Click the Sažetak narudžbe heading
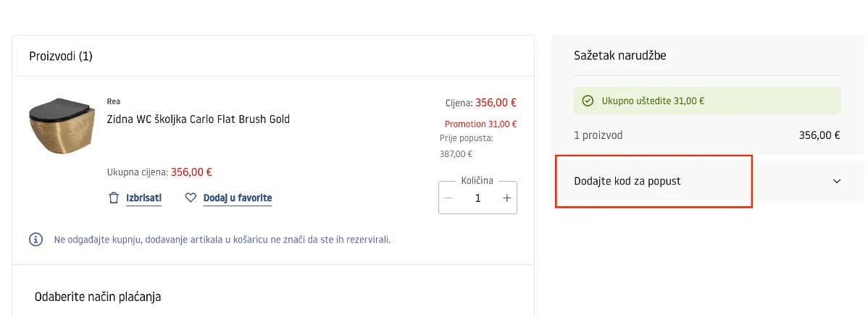868x317 pixels. (x=620, y=55)
